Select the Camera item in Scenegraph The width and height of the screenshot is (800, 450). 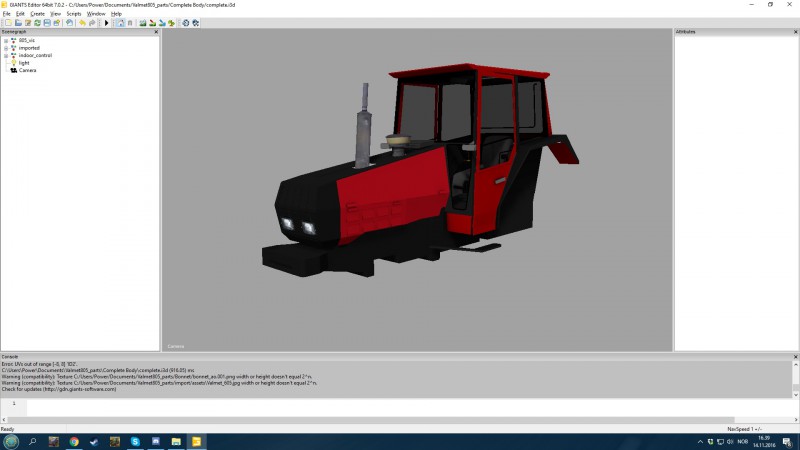click(x=27, y=70)
